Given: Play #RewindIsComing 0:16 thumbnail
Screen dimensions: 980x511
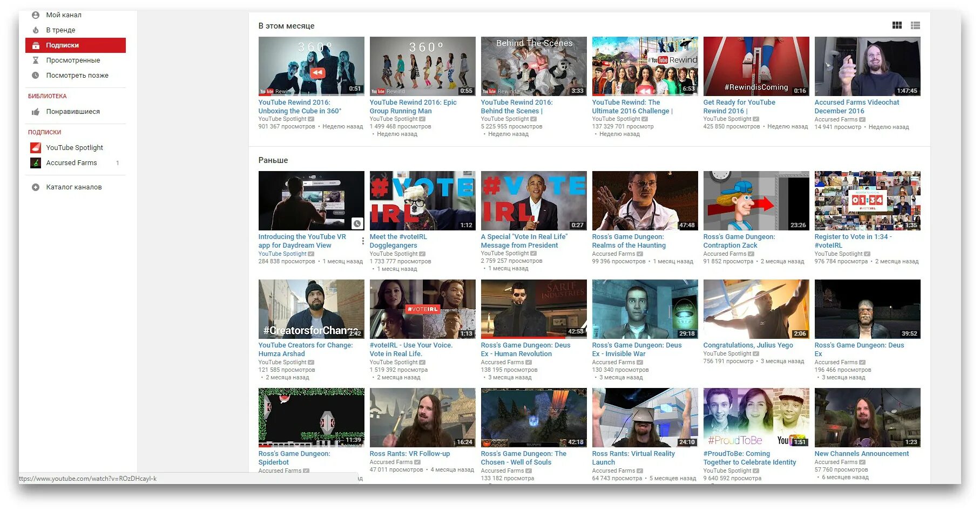Looking at the screenshot, I should (756, 66).
